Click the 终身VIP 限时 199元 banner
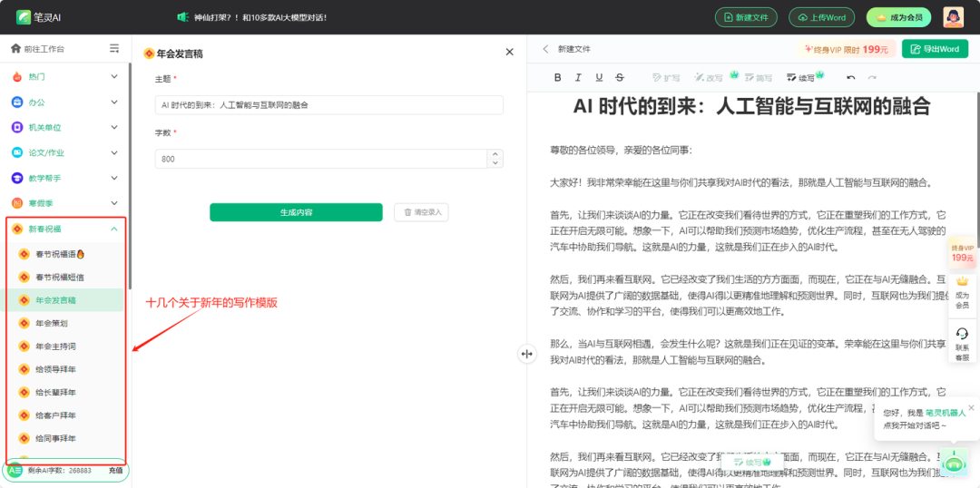980x488 pixels. coord(847,49)
